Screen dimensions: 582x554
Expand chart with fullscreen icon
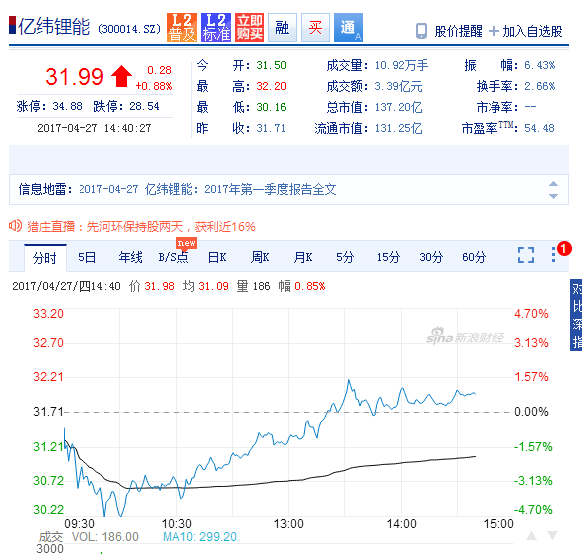click(526, 255)
